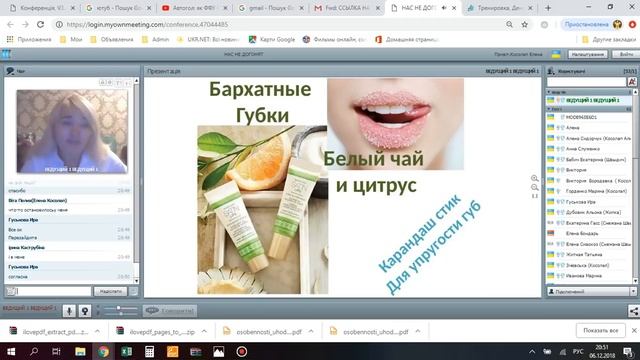Open the UKR.NET bookmark
640x360 pixels.
coord(208,40)
